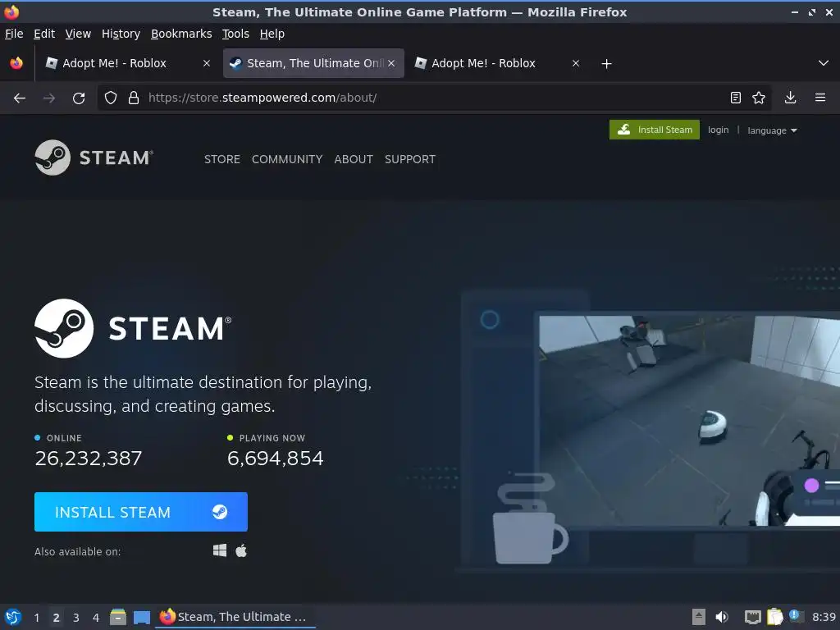Image resolution: width=840 pixels, height=630 pixels.
Task: Open the Firefox hamburger application menu
Action: click(x=820, y=98)
